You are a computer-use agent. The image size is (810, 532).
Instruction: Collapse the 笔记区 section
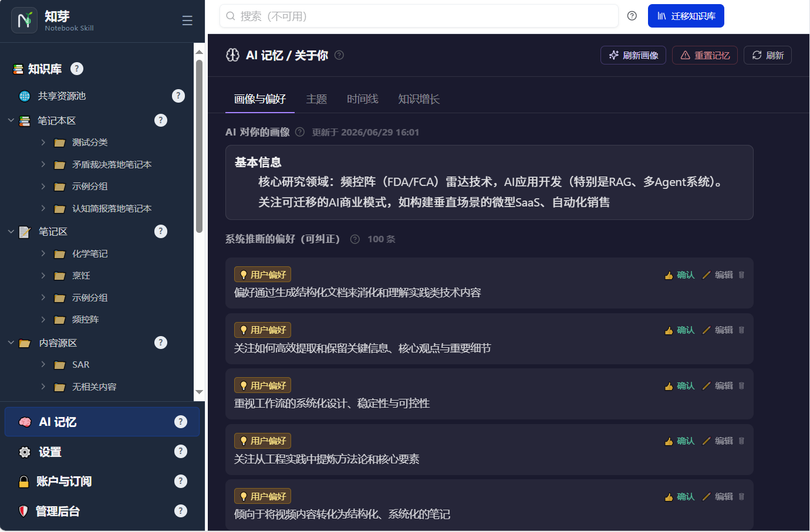coord(11,232)
